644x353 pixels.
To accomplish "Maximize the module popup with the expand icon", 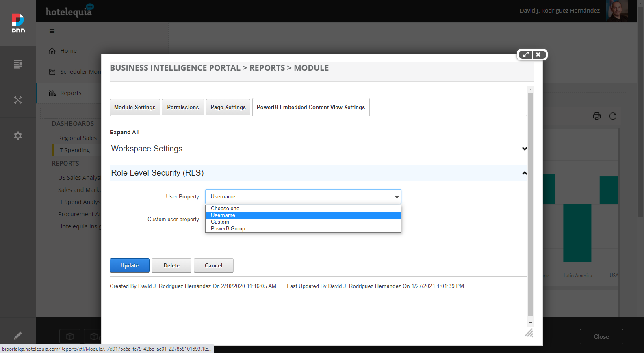I will [x=526, y=54].
